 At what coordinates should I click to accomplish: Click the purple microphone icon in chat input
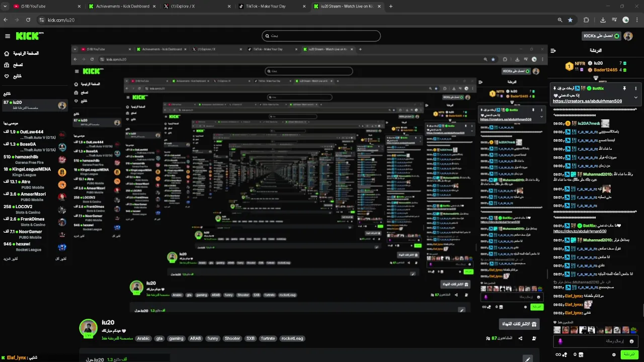560,341
